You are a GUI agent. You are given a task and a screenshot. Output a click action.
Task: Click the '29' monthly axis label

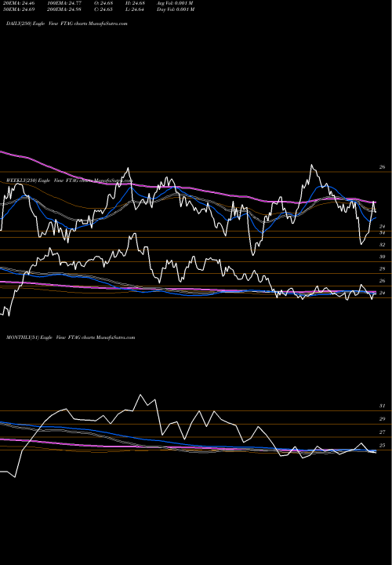tap(383, 419)
